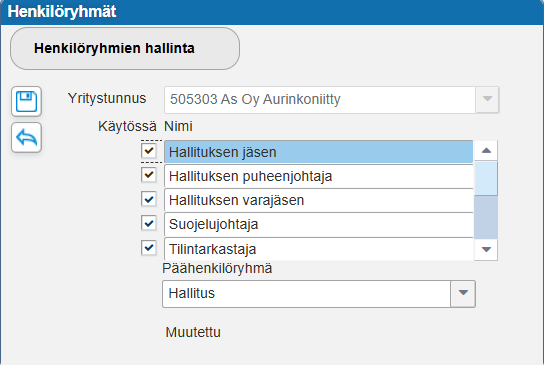Select the Hallituksen jäsen row
544x365 pixels.
pyautogui.click(x=318, y=152)
